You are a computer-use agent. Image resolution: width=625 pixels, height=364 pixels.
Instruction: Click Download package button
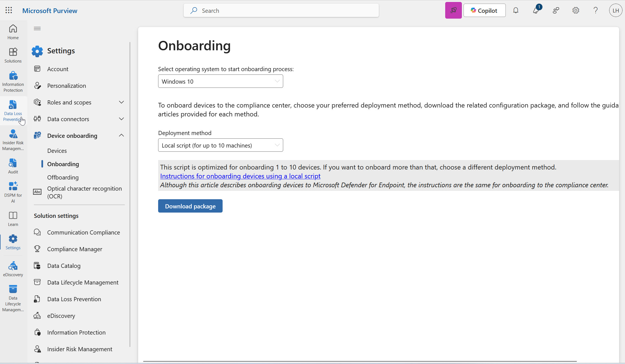tap(190, 206)
